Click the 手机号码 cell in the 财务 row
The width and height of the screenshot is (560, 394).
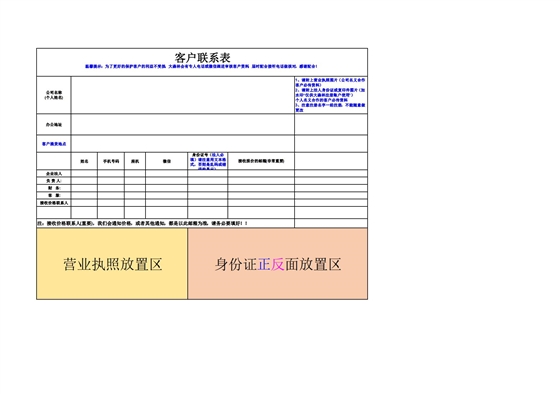pyautogui.click(x=111, y=188)
